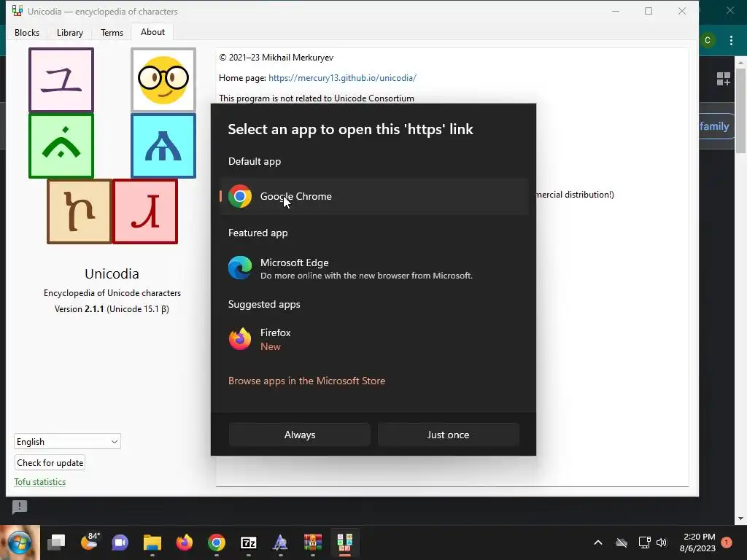Click the add-grid icon in the background window
Image resolution: width=747 pixels, height=560 pixels.
pyautogui.click(x=723, y=79)
